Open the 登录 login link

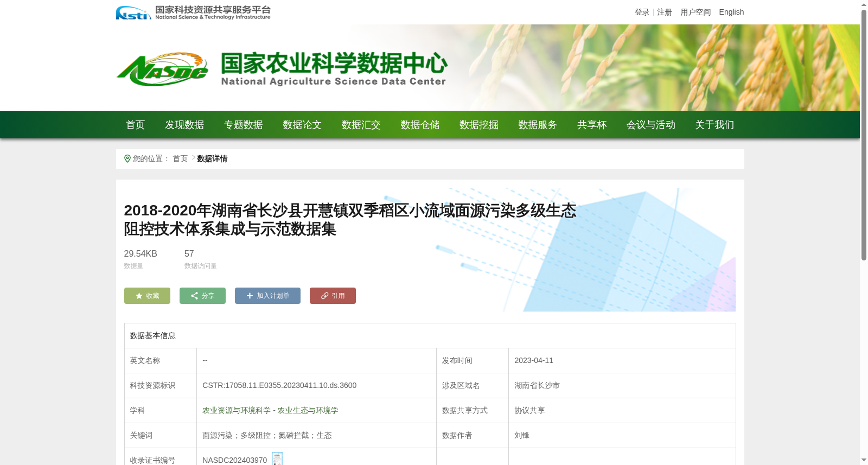click(642, 12)
